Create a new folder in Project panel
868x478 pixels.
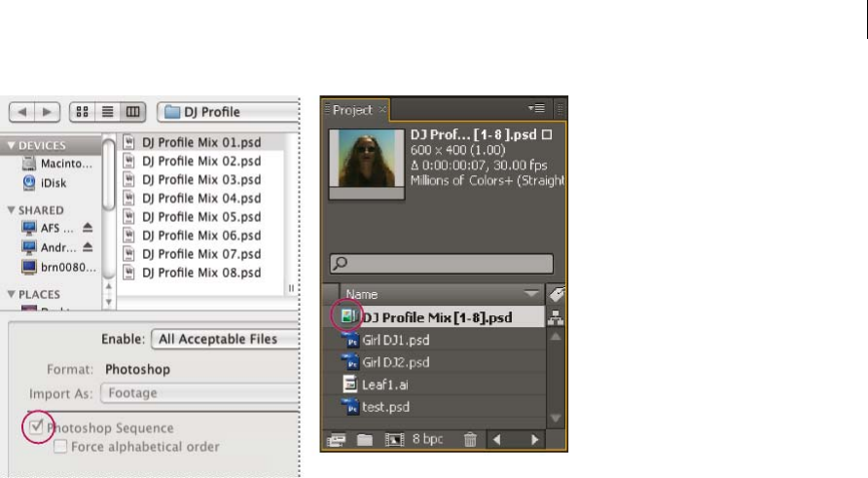(x=364, y=440)
